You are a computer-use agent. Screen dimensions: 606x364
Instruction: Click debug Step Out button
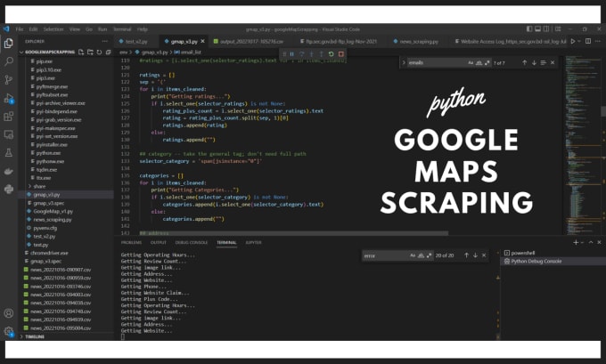(321, 54)
